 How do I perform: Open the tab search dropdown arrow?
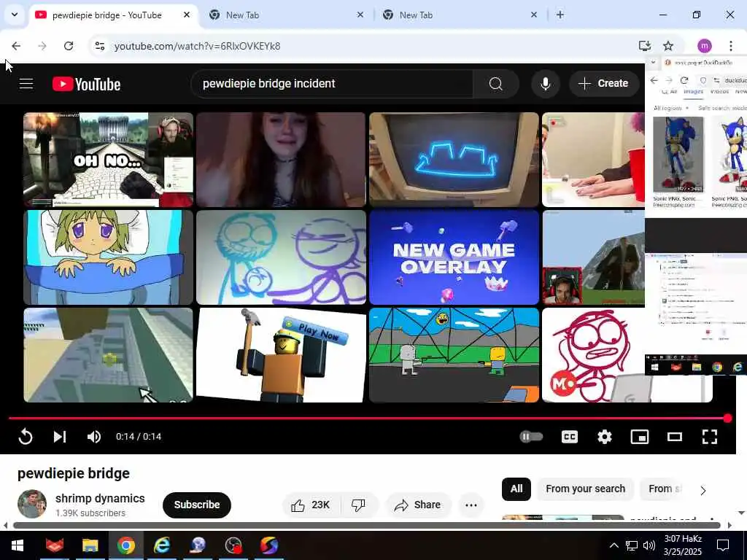15,15
